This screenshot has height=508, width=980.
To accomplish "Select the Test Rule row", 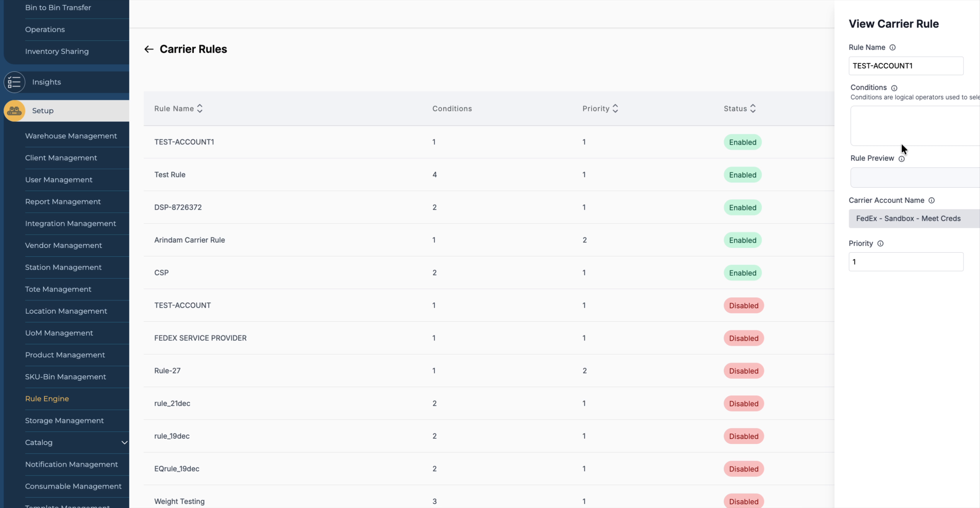I will click(x=489, y=175).
